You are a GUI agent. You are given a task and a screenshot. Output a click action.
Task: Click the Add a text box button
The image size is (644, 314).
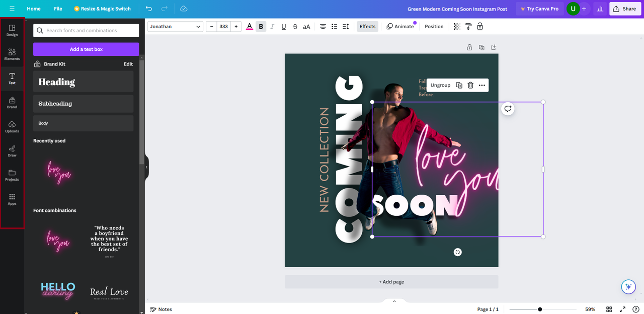click(86, 49)
